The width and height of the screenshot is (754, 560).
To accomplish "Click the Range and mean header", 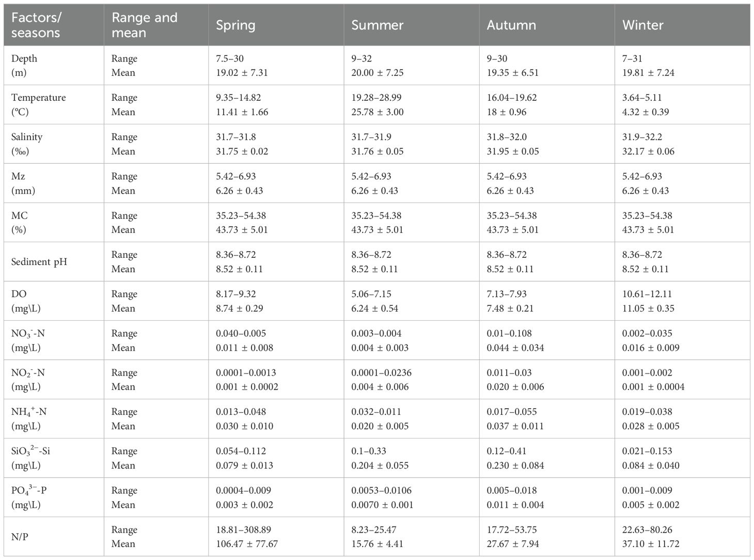I will coord(144,25).
